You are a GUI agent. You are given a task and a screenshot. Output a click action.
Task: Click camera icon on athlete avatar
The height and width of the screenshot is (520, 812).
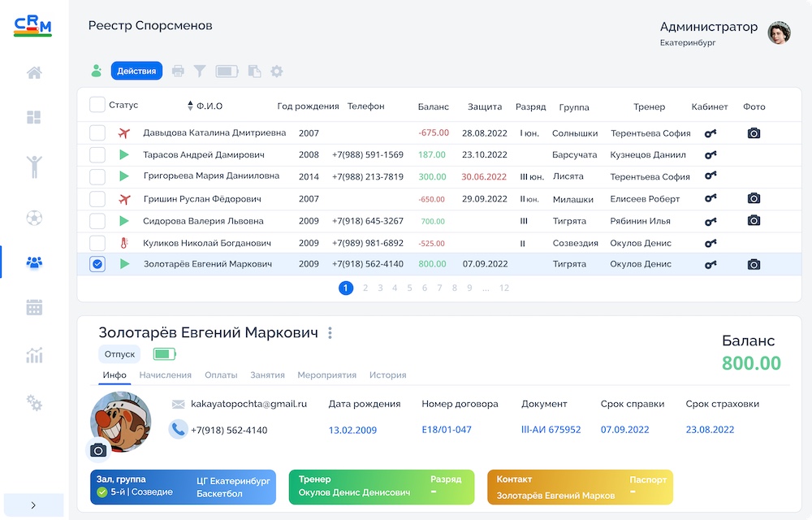[98, 451]
